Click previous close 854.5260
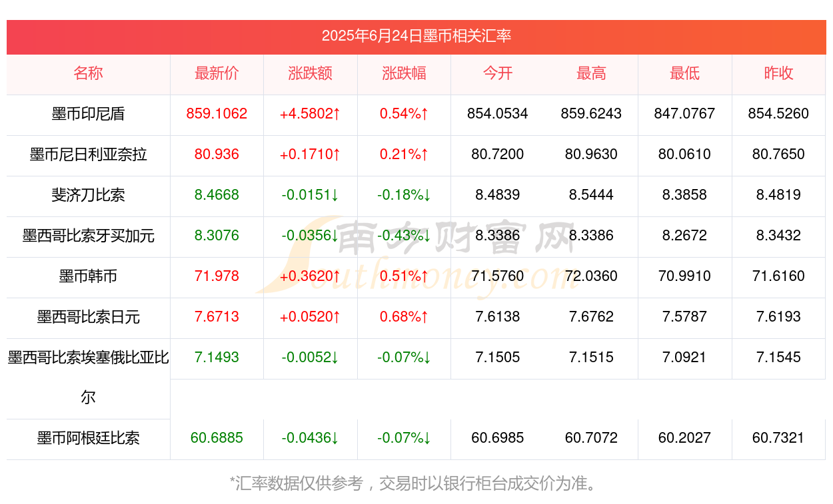 coord(778,114)
